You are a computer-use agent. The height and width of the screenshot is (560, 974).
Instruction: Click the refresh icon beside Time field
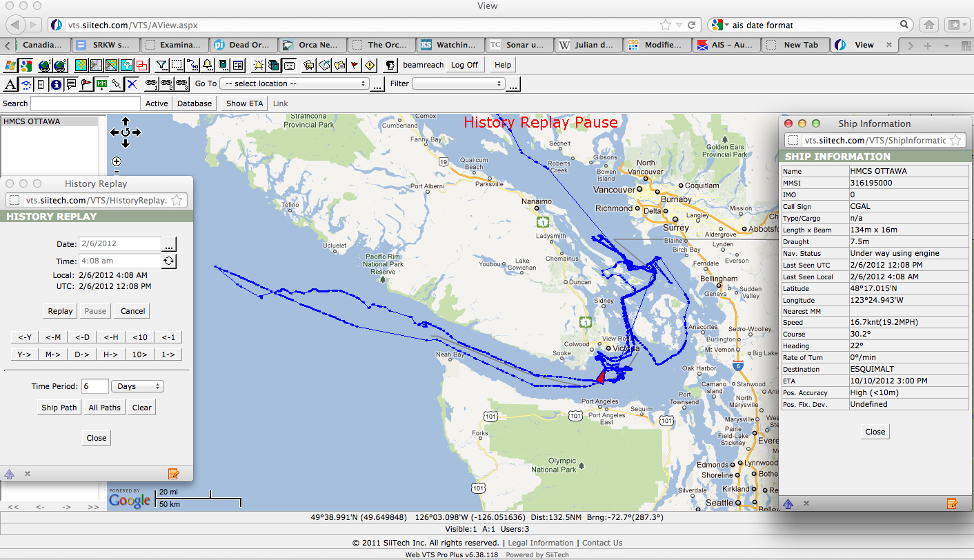click(x=168, y=261)
